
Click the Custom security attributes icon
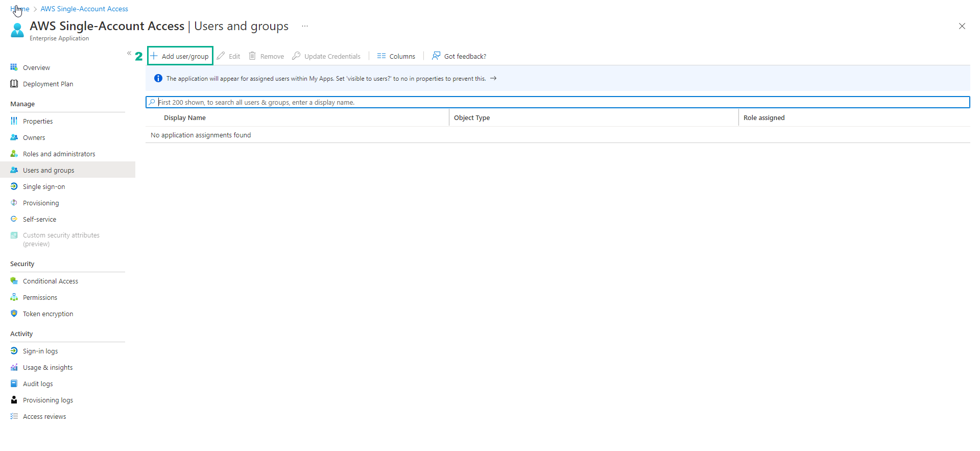[x=14, y=235]
